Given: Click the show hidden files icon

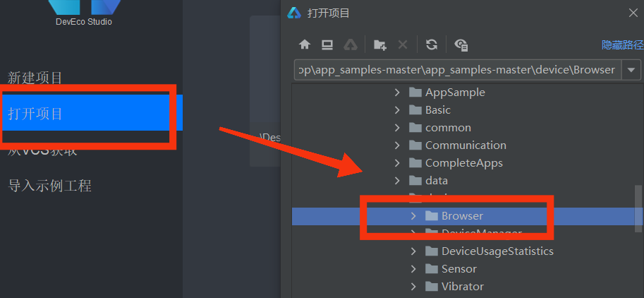Looking at the screenshot, I should click(x=461, y=44).
